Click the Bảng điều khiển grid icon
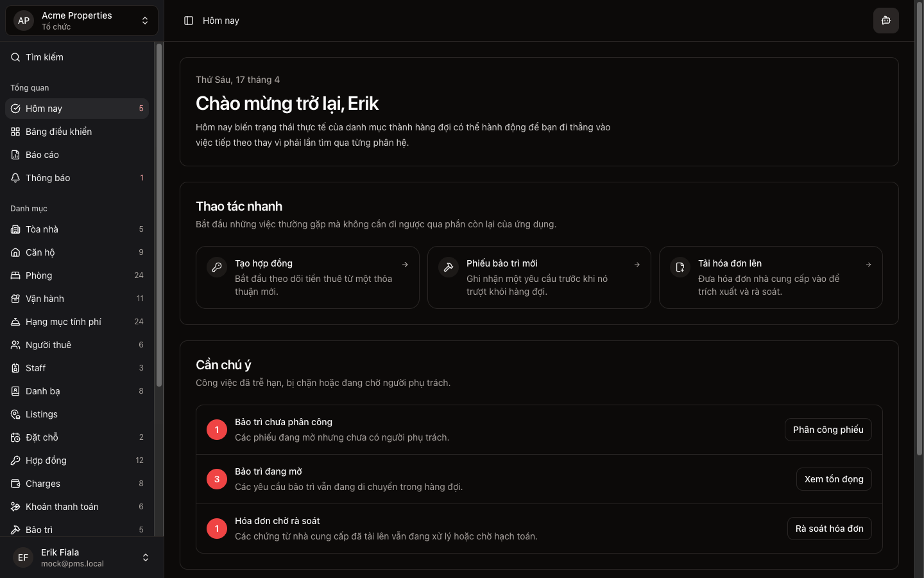The image size is (924, 578). pos(15,132)
